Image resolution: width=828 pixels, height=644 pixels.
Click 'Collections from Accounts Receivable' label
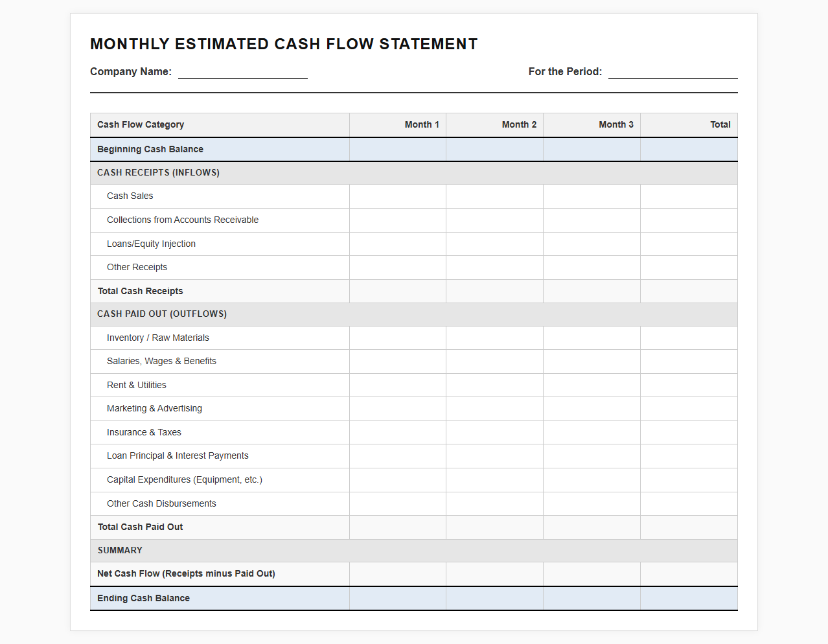pos(183,220)
